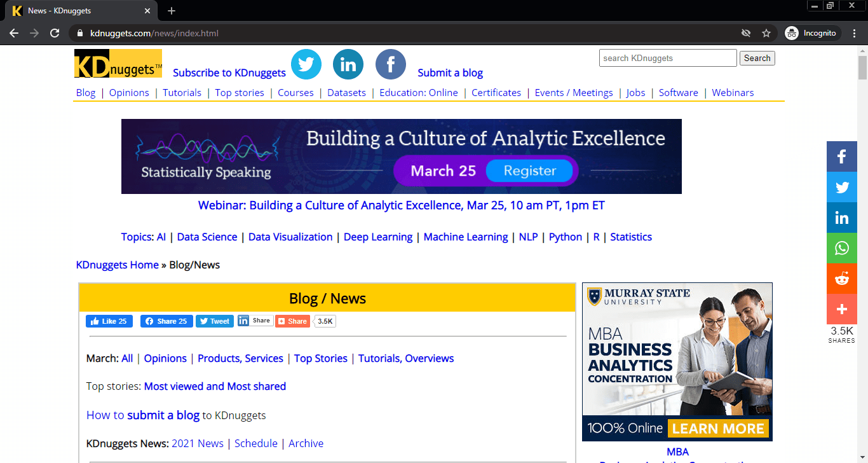Close the News - KDnuggets tab
The height and width of the screenshot is (463, 868).
pos(147,11)
